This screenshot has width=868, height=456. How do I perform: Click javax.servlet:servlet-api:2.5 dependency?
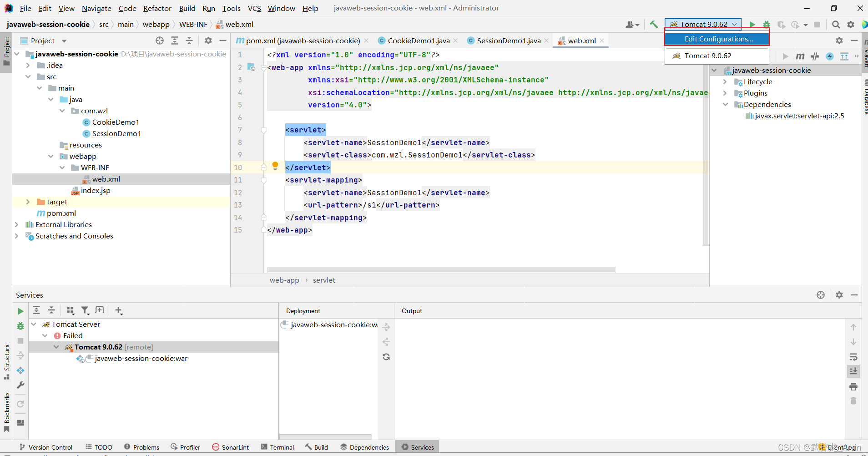[x=799, y=116]
